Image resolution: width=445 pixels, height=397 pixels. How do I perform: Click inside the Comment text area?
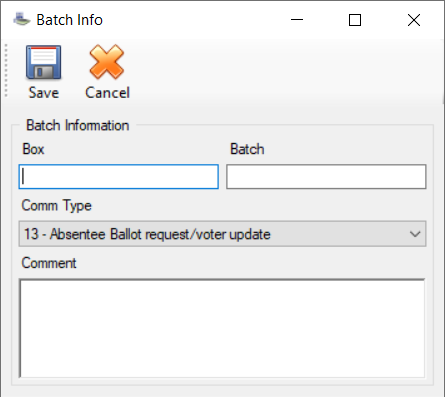pyautogui.click(x=222, y=328)
